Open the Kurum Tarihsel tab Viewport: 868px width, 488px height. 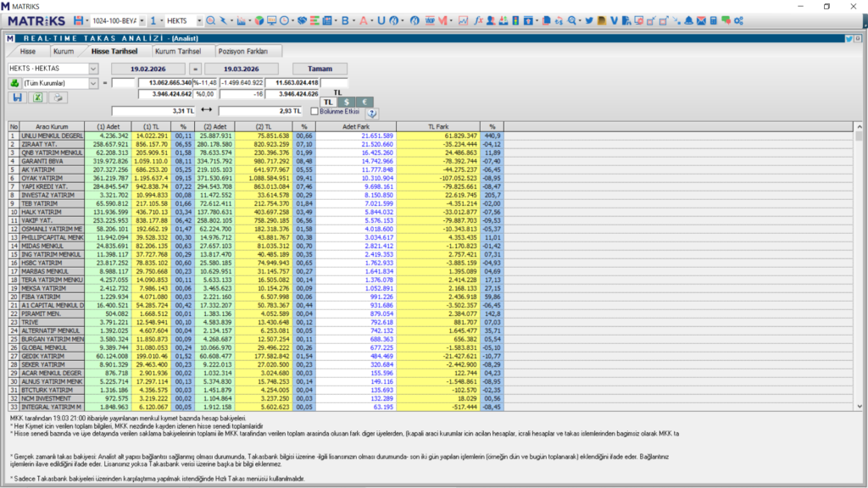pyautogui.click(x=178, y=51)
